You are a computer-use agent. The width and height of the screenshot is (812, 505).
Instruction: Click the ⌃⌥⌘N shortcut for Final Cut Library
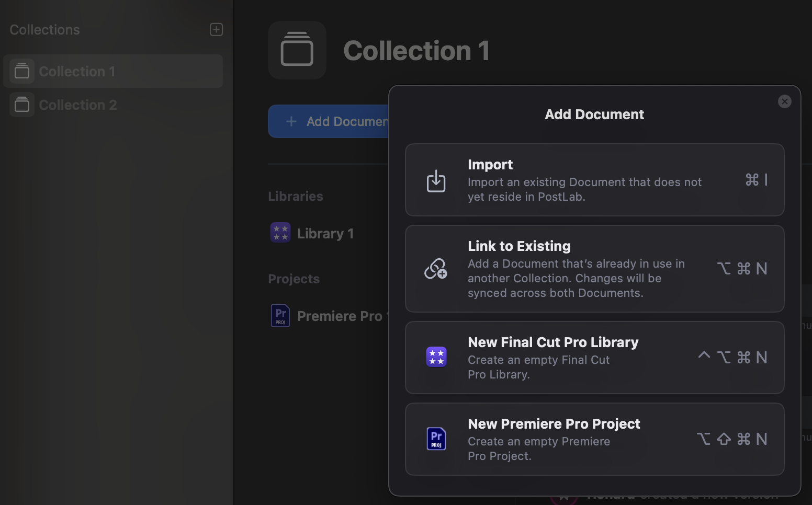732,357
